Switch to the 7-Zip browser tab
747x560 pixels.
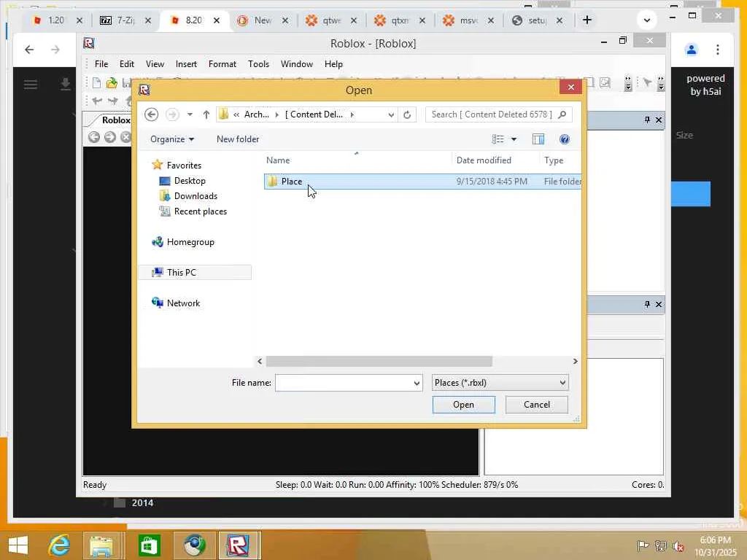[x=125, y=20]
